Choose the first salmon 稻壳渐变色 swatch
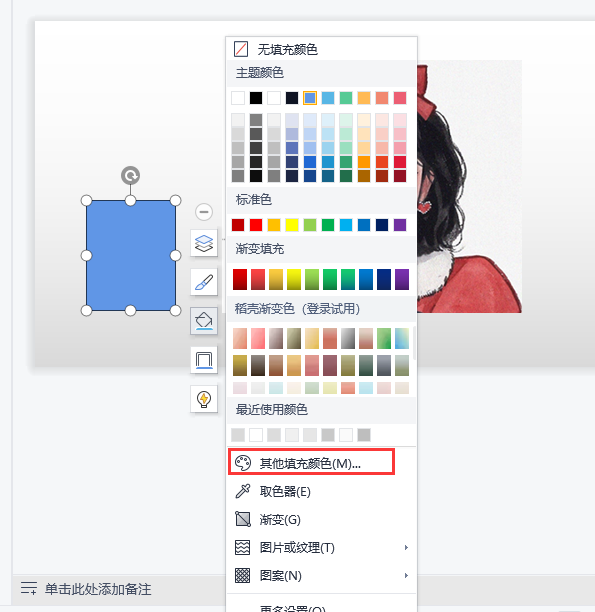Image resolution: width=595 pixels, height=612 pixels. pos(240,338)
